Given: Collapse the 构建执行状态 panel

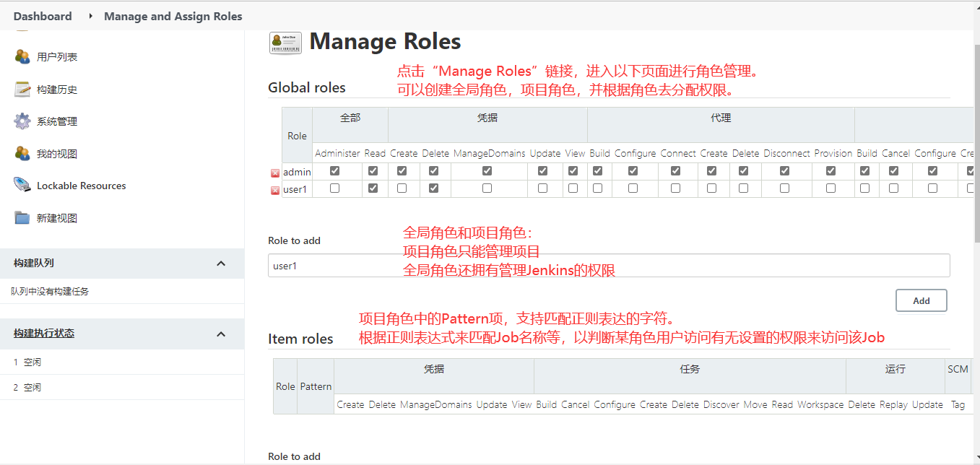Looking at the screenshot, I should coord(222,334).
